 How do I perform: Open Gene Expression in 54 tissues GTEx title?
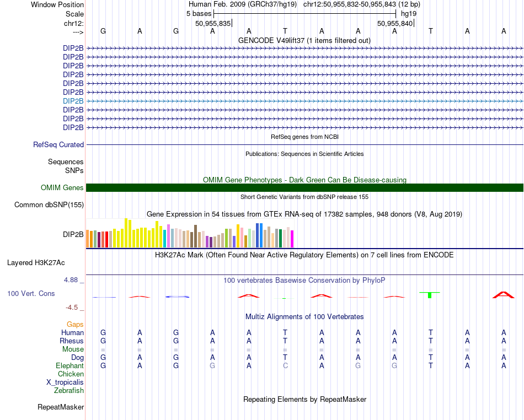pos(304,214)
